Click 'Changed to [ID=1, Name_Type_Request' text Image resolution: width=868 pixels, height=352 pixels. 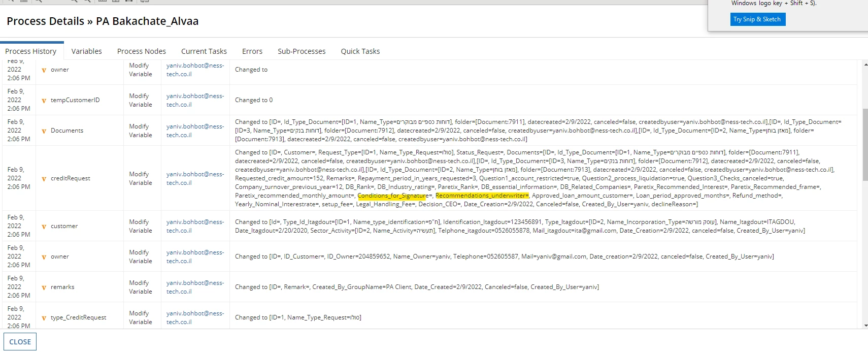(x=298, y=317)
